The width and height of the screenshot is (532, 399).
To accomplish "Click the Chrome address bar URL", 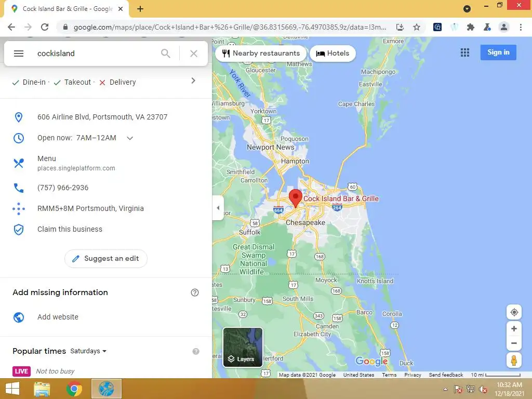I will tap(230, 27).
